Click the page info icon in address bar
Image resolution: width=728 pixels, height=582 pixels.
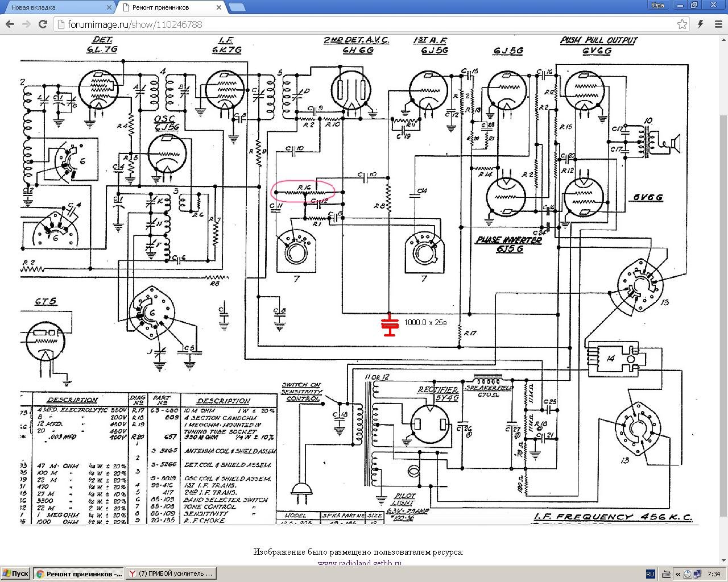pos(61,24)
